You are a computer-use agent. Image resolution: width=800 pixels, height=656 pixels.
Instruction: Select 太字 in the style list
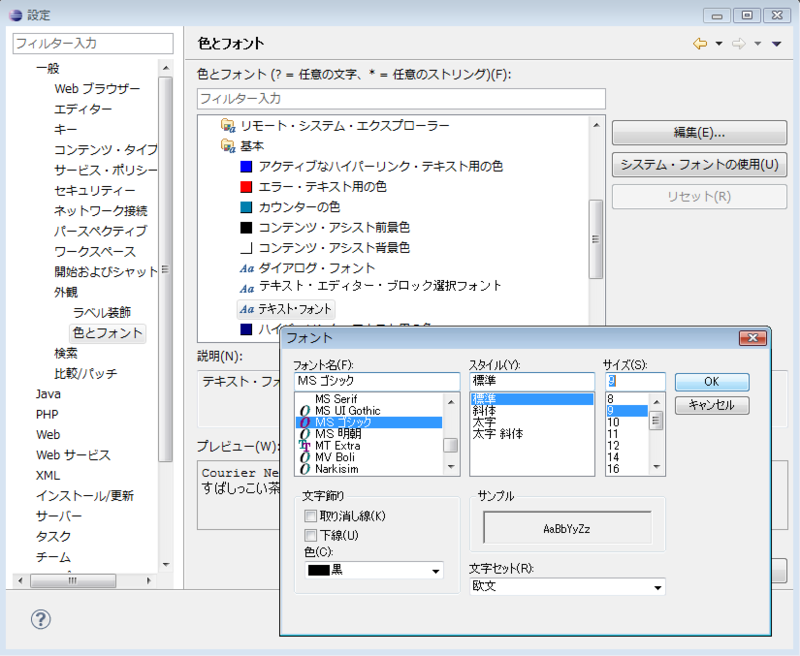(484, 422)
